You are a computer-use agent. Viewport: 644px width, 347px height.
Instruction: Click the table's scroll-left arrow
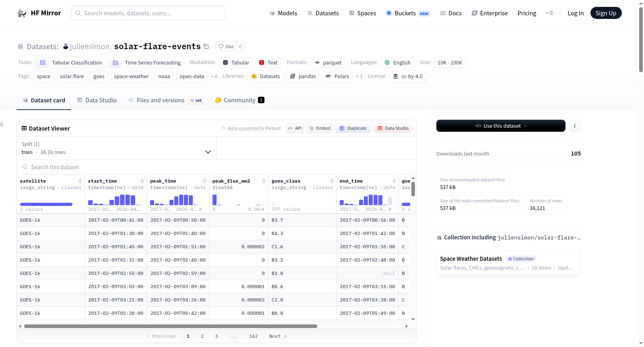20,326
